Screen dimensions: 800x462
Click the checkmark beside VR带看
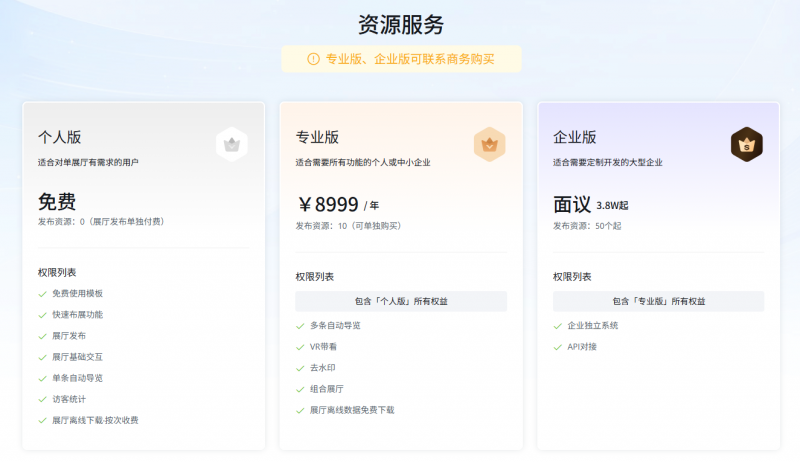pos(300,347)
